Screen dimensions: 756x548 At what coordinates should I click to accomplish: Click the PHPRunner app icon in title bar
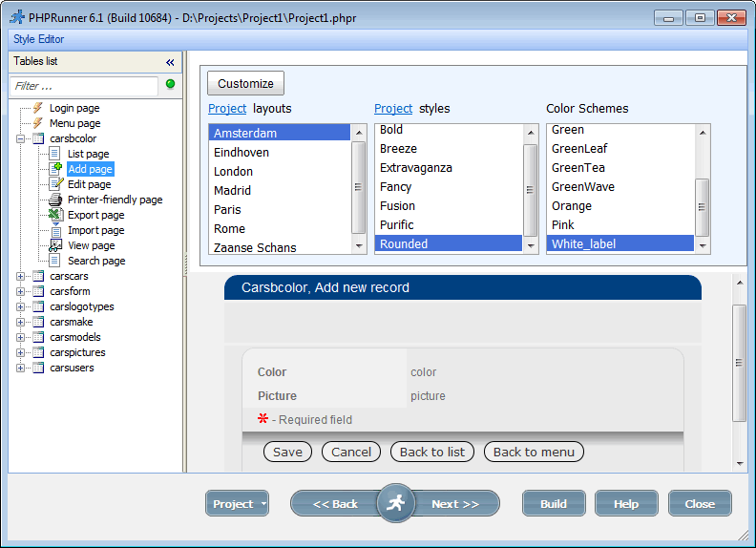coord(17,17)
